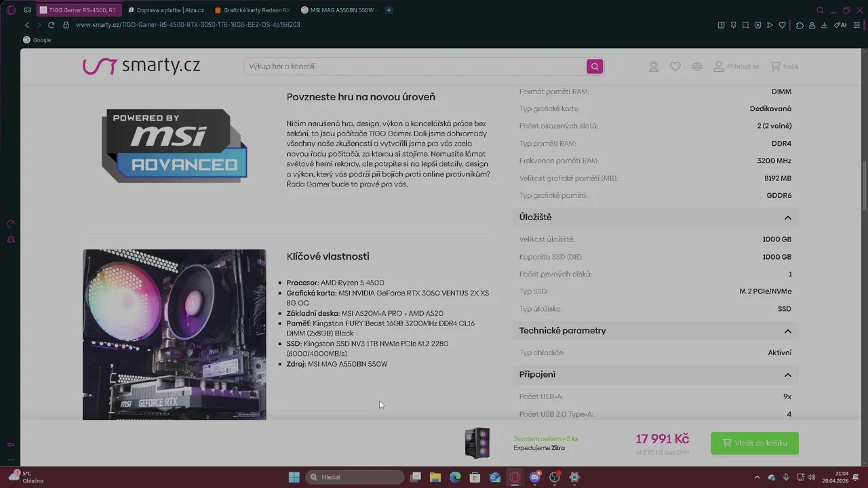Image resolution: width=868 pixels, height=488 pixels.
Task: Click the browser bookmark heart icon in toolbar
Action: [782, 25]
